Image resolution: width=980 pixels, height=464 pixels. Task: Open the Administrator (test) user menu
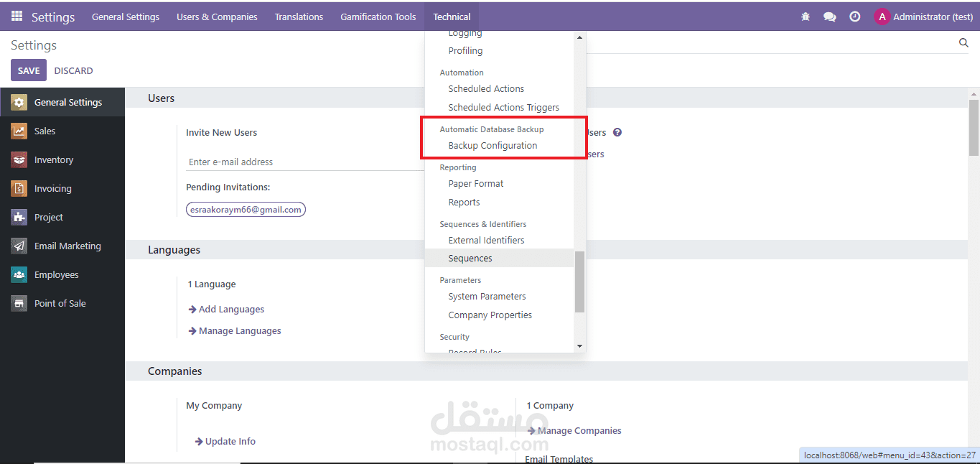[x=924, y=17]
